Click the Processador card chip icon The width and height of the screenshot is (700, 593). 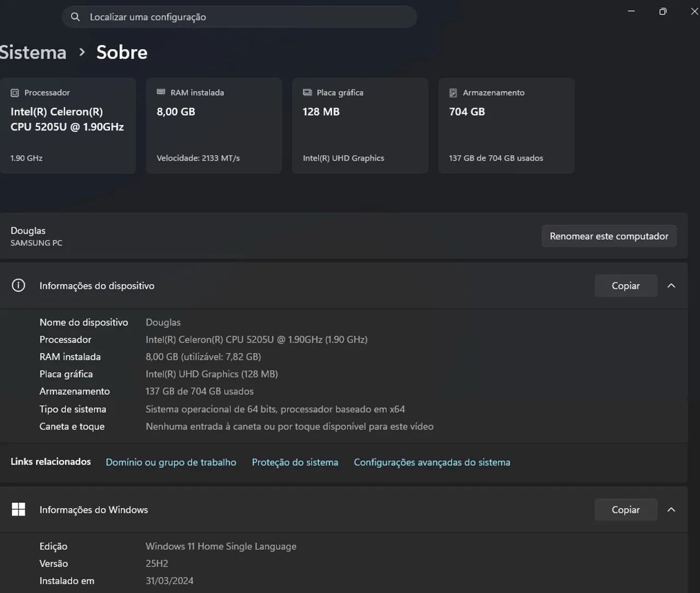15,93
